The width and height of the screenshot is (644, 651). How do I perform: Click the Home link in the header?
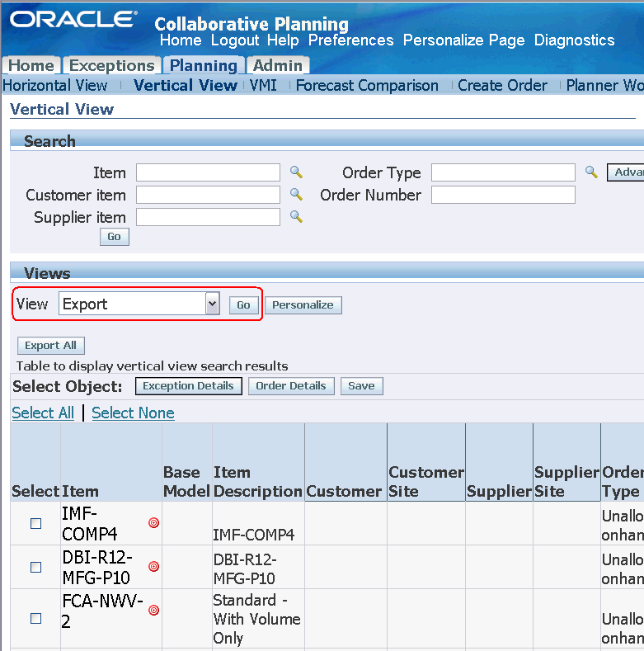(x=181, y=40)
